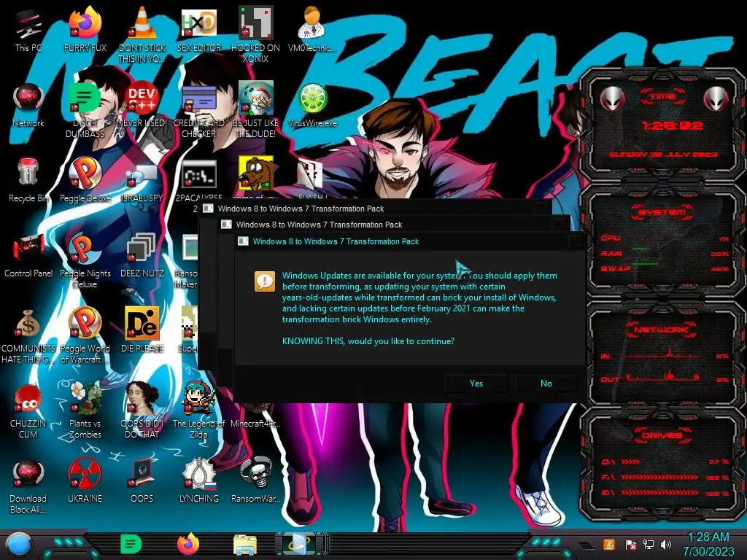Click the NETWORK gadget header
This screenshot has height=560, width=747.
click(661, 330)
